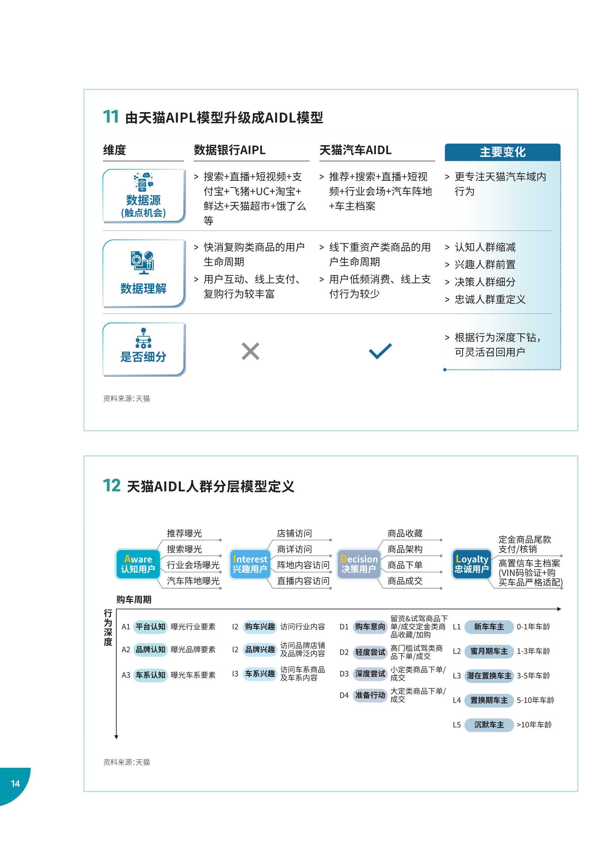This screenshot has width=614, height=868.
Task: Click the 购车意向 pill label
Action: (370, 626)
